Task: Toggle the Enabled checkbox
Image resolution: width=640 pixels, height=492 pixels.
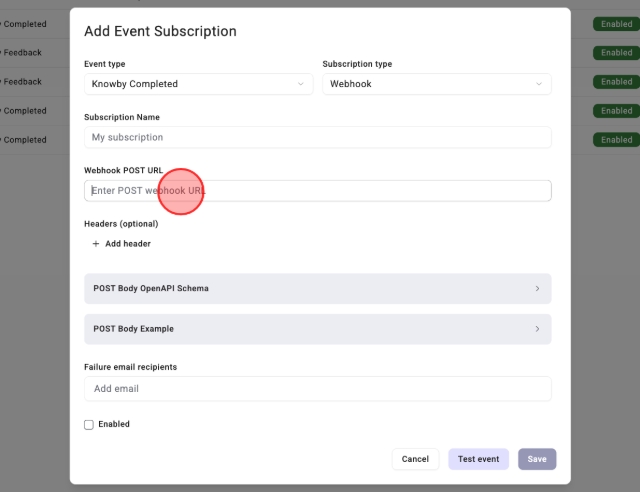Action: click(89, 425)
